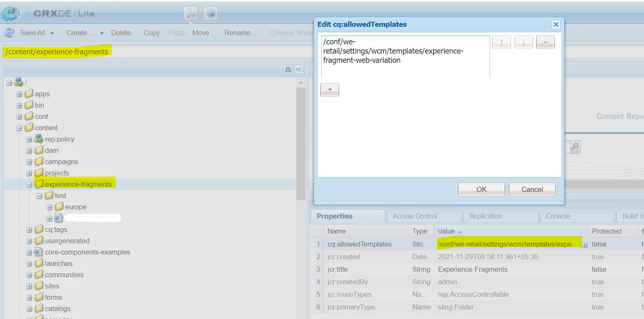
Task: Add a new value with plus button
Action: (330, 90)
